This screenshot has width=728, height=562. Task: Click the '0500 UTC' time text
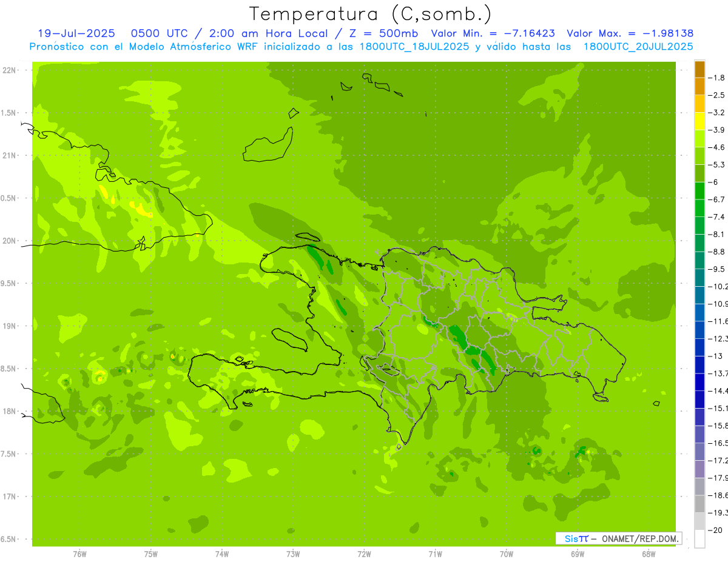[160, 33]
